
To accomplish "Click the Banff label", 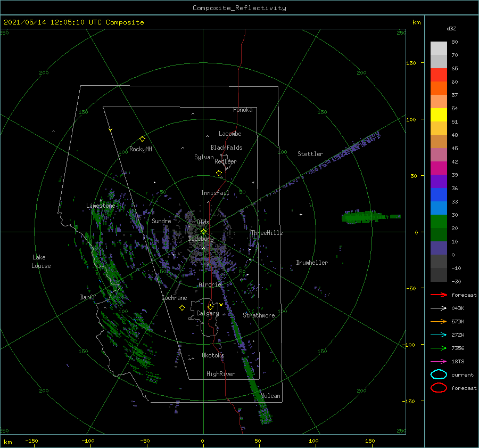I will (x=88, y=297).
